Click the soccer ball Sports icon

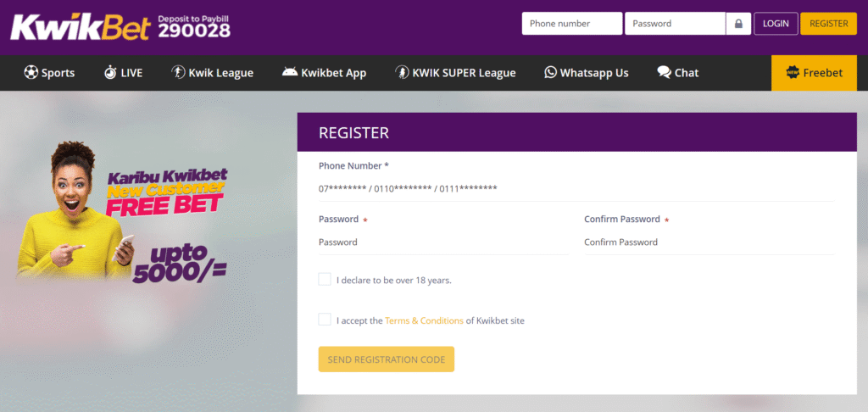click(31, 73)
